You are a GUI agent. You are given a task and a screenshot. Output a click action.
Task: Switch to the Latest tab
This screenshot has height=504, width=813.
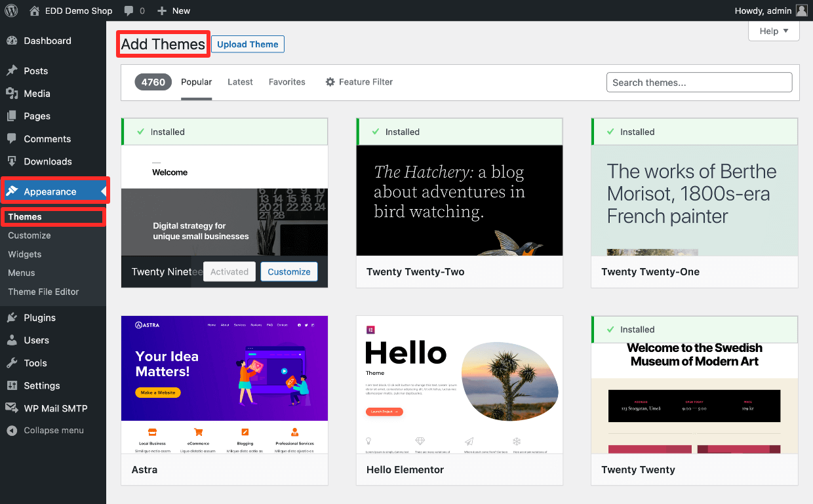point(240,82)
